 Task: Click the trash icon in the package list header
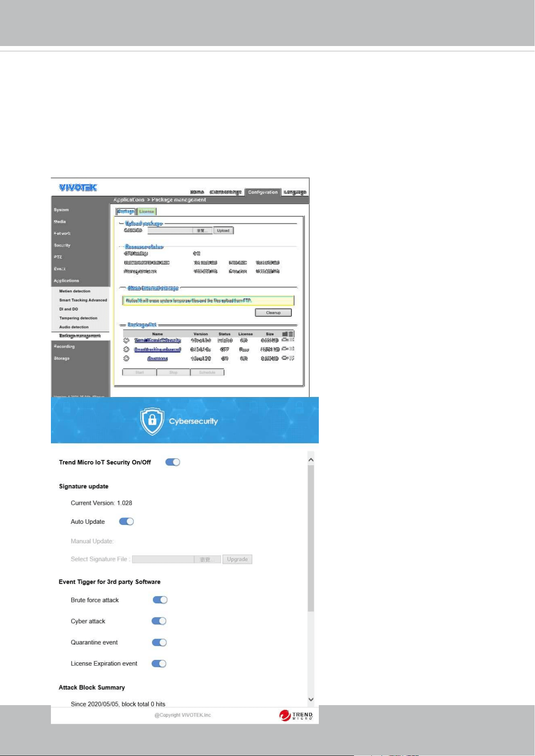point(291,334)
